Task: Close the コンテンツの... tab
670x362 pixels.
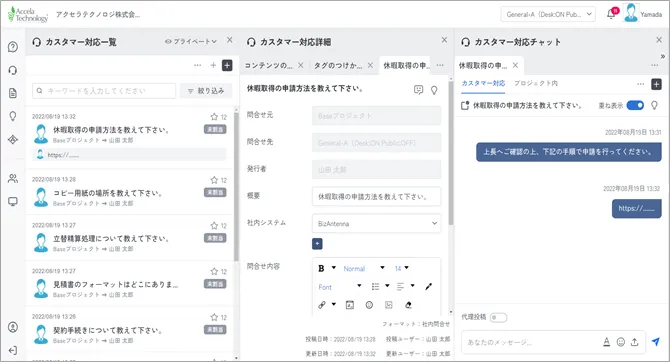Action: (x=301, y=65)
